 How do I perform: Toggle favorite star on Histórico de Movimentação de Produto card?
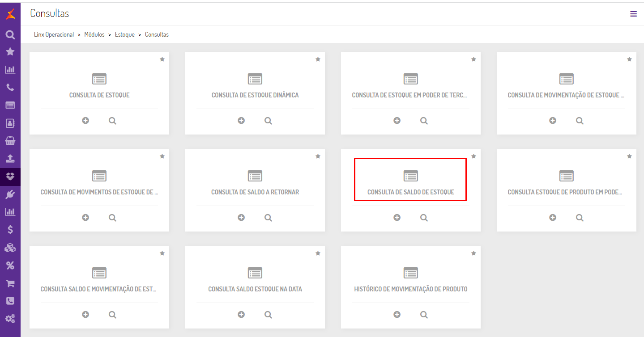click(473, 253)
